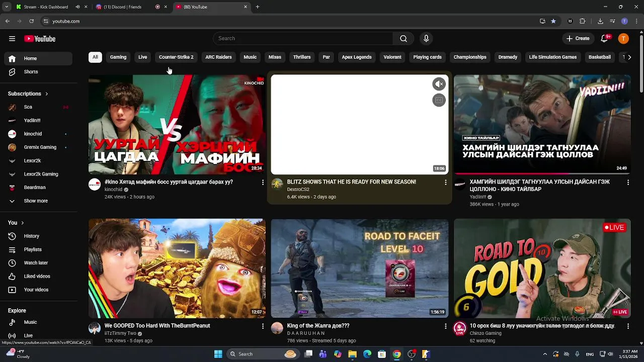644x362 pixels.
Task: Show hidden system tray icons
Action: click(x=545, y=354)
